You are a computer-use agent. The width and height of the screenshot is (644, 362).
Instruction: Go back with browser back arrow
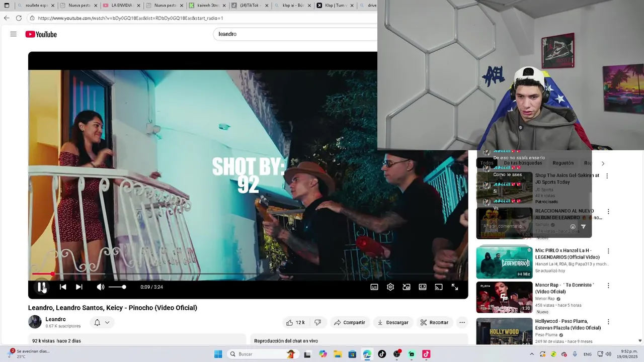pyautogui.click(x=7, y=18)
